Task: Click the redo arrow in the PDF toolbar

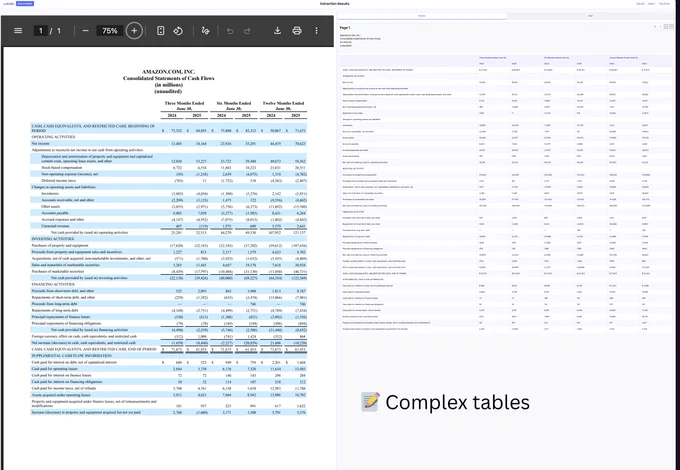Action: coord(247,31)
